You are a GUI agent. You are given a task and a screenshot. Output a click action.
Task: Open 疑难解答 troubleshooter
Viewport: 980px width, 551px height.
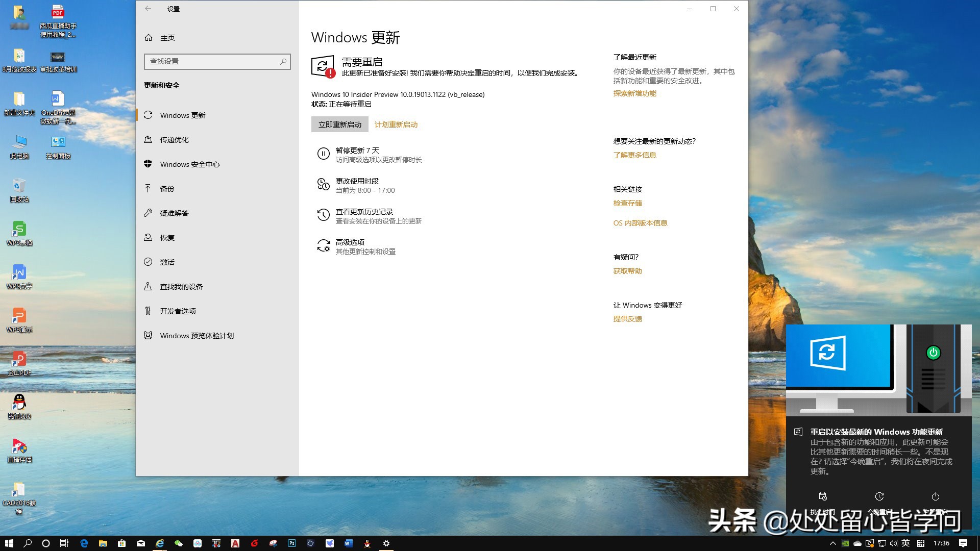173,213
